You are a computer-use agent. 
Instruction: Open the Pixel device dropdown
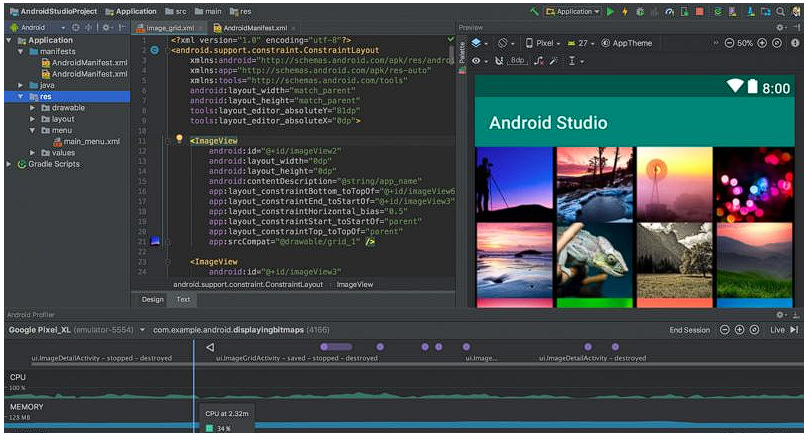(x=543, y=43)
